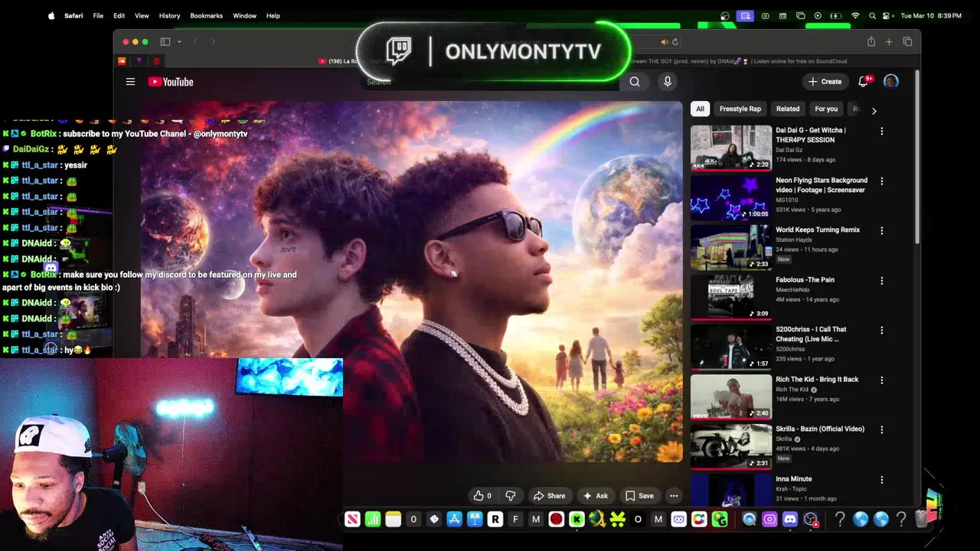Add a new Safari tab with plus
Screen dimensions: 980x551
click(889, 41)
